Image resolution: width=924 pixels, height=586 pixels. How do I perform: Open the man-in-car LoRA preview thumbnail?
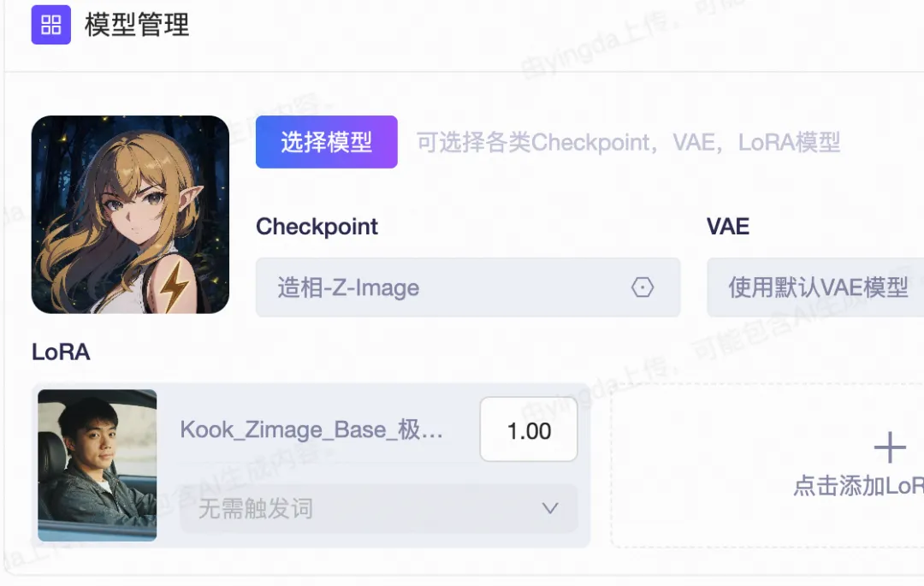(98, 465)
